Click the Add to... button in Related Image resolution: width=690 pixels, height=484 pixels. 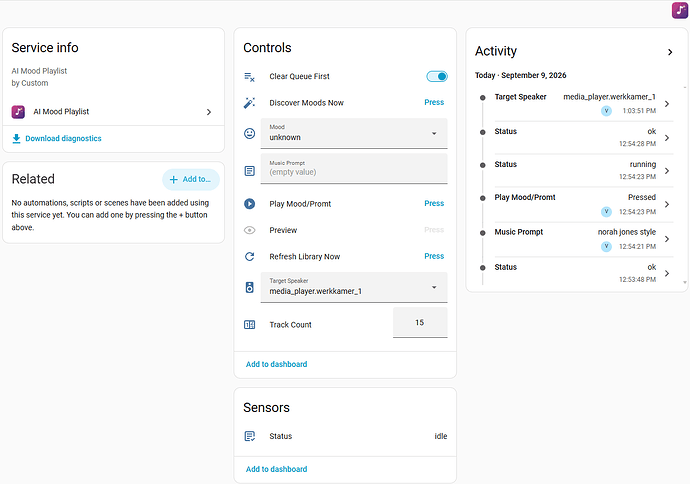[191, 180]
